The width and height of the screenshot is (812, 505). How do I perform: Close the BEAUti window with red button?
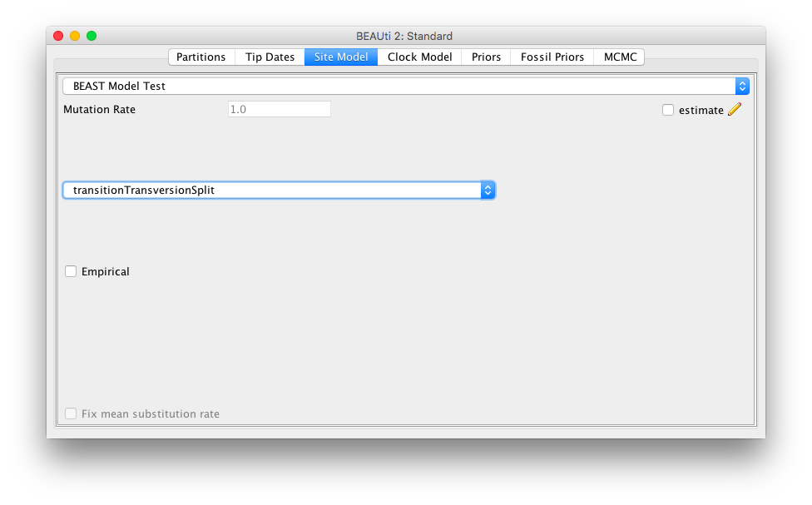pyautogui.click(x=58, y=36)
